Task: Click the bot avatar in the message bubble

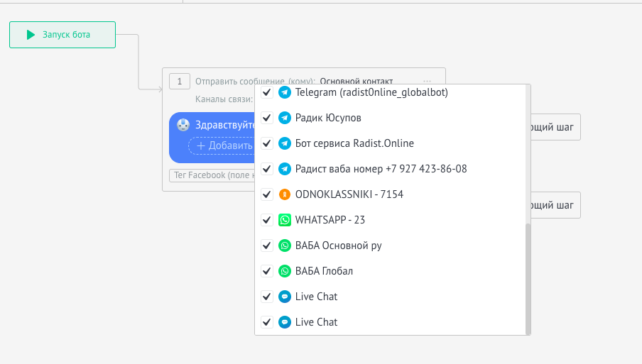Action: (x=183, y=126)
